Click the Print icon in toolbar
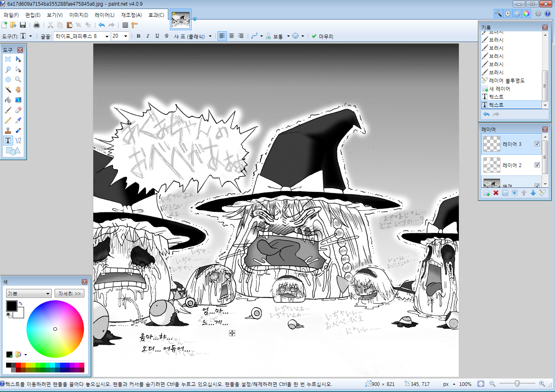This screenshot has width=555, height=392. [37, 25]
